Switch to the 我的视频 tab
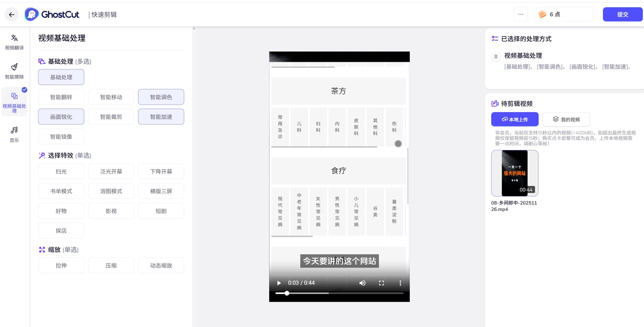The image size is (644, 327). click(566, 119)
